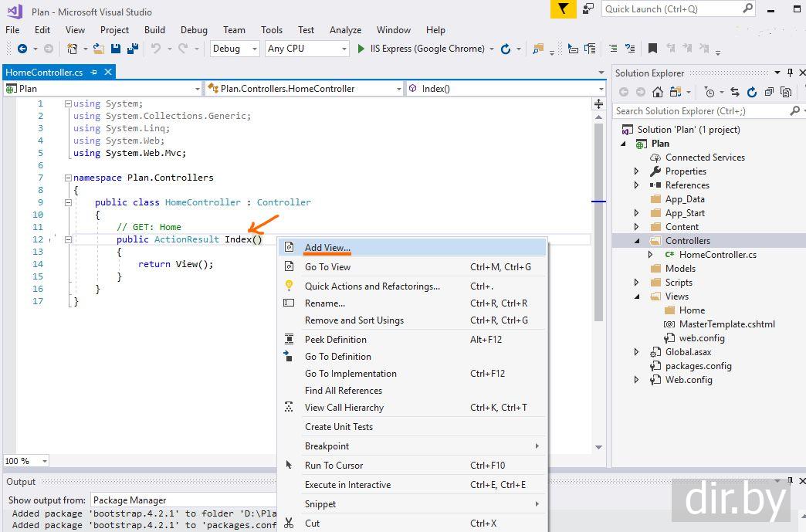Toggle pin on the HomeController.cs tab
Image resolution: width=806 pixels, height=532 pixels.
click(94, 72)
